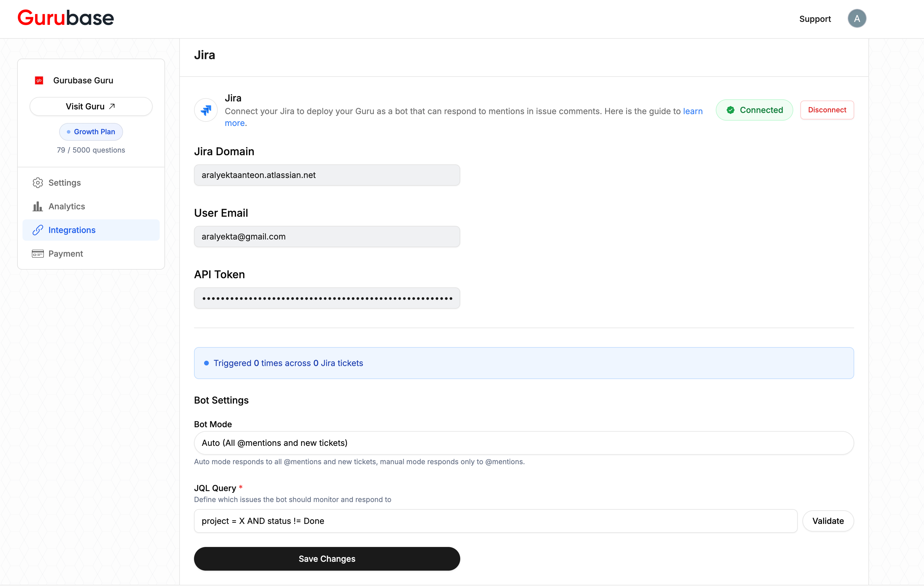Screen dimensions: 924x586
Task: Click the Jira logo next to the description
Action: tap(206, 110)
